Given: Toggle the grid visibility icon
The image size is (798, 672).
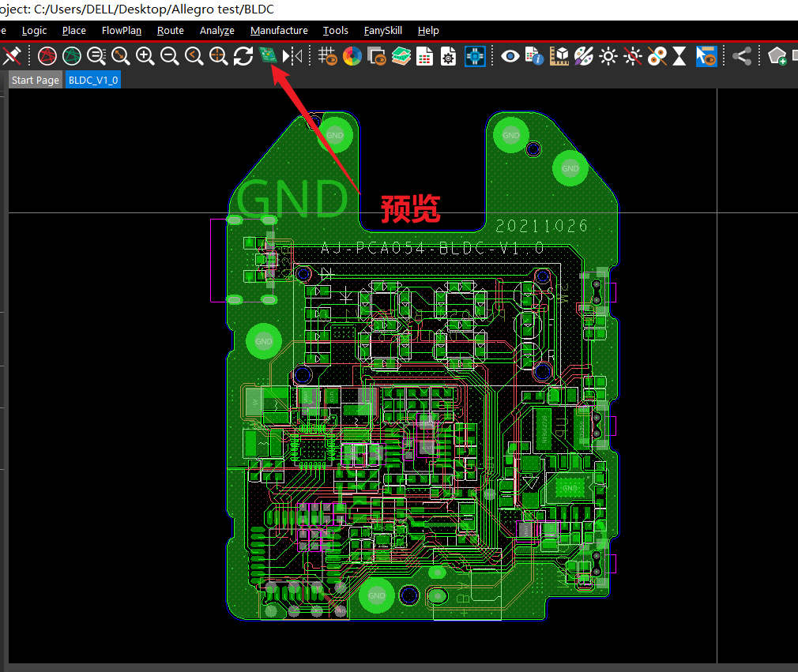Looking at the screenshot, I should (327, 56).
